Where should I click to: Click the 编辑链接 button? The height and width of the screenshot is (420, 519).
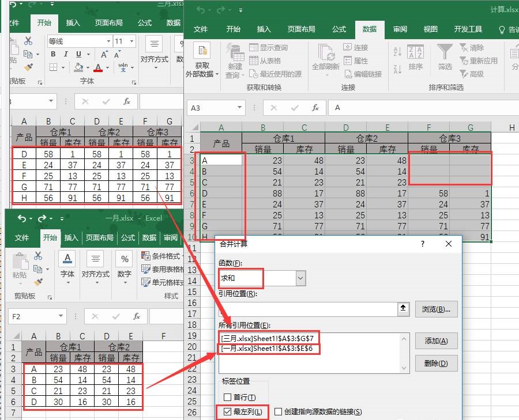point(363,74)
